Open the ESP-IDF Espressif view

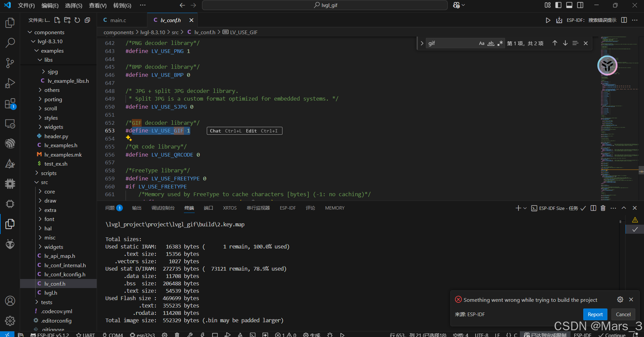(x=10, y=144)
